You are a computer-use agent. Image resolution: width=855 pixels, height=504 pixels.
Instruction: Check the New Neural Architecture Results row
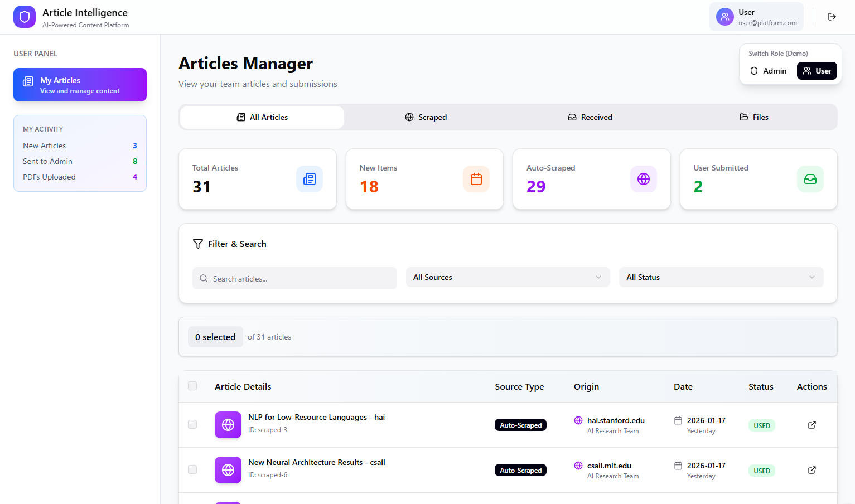pos(192,469)
